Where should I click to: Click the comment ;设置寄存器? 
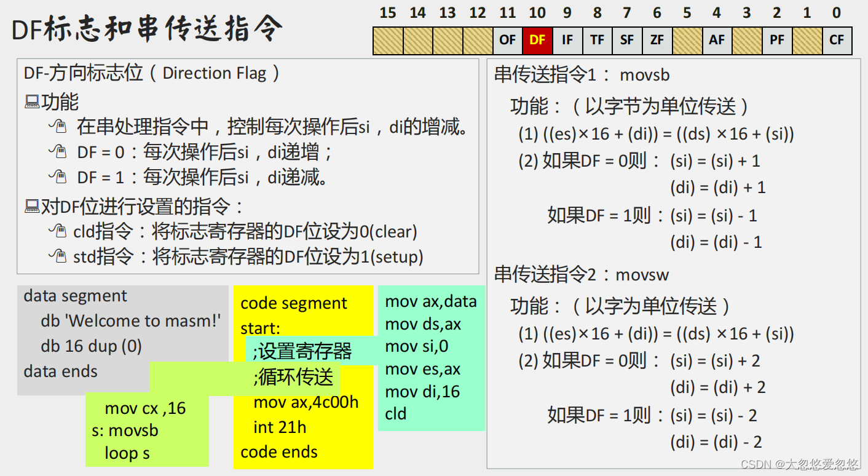(302, 351)
